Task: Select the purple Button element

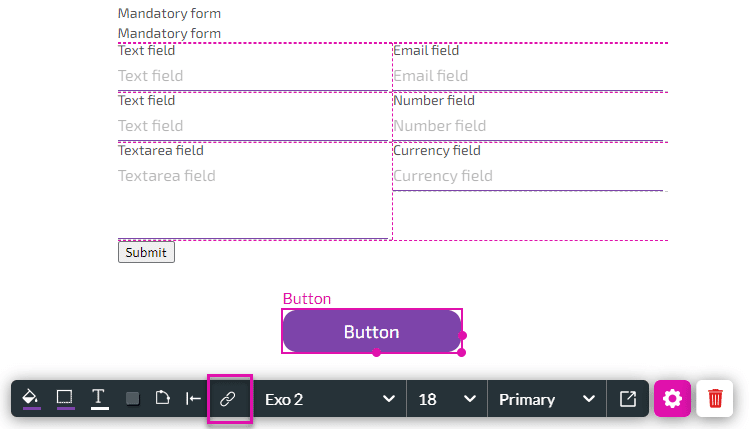Action: coord(372,331)
